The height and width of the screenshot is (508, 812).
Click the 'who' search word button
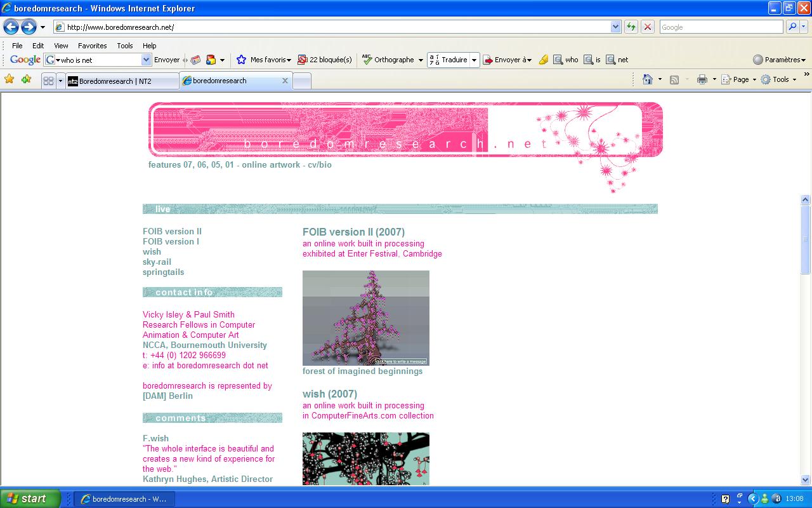point(566,60)
